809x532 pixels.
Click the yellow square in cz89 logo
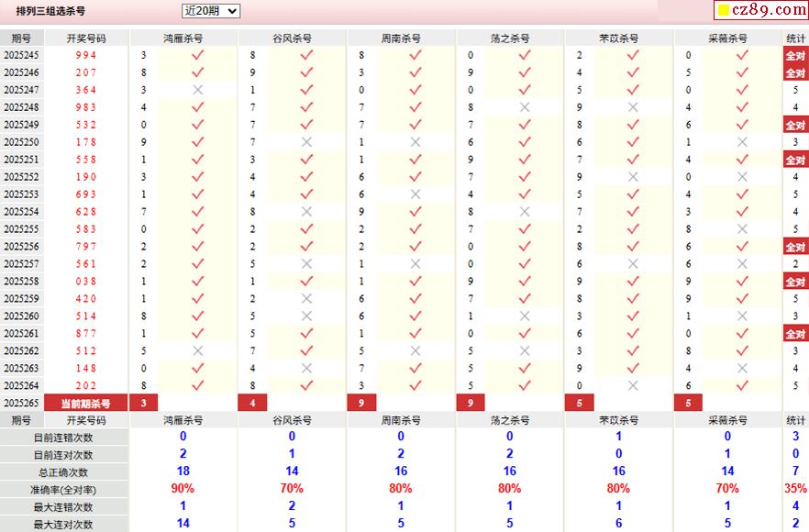pyautogui.click(x=723, y=10)
